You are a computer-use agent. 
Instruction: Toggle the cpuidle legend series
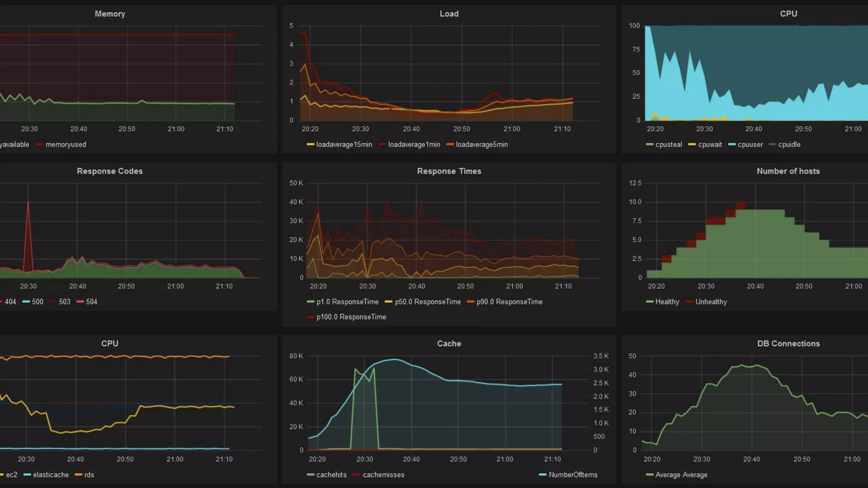pyautogui.click(x=789, y=144)
